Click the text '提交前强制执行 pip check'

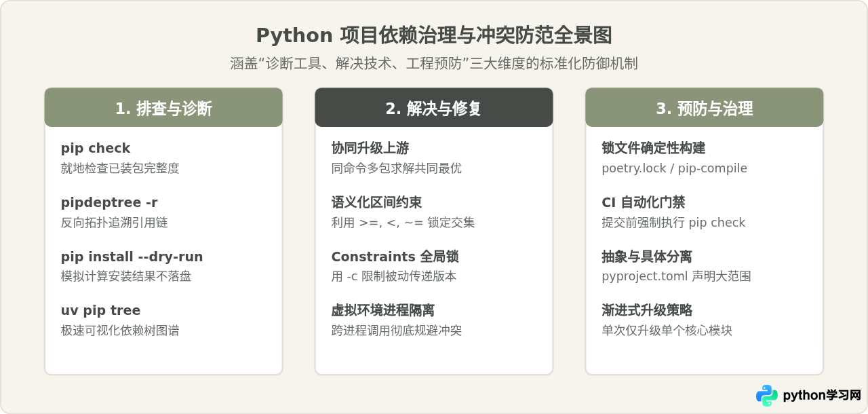674,223
